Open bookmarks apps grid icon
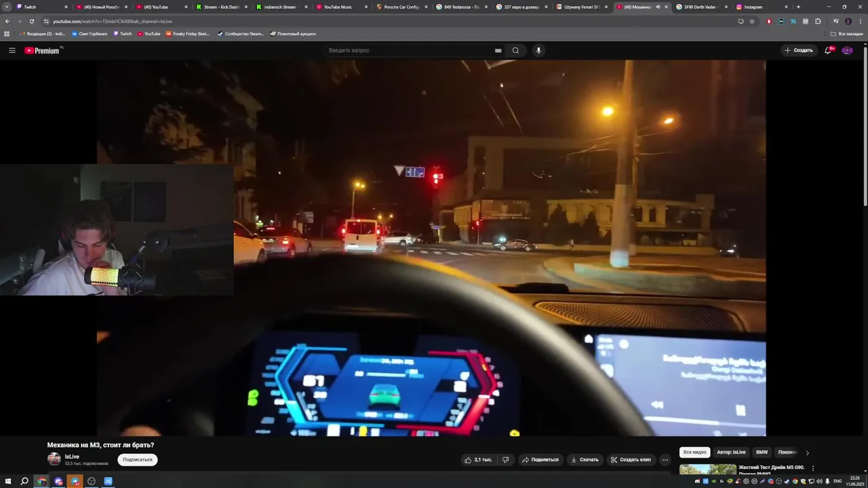This screenshot has width=868, height=488. [7, 33]
